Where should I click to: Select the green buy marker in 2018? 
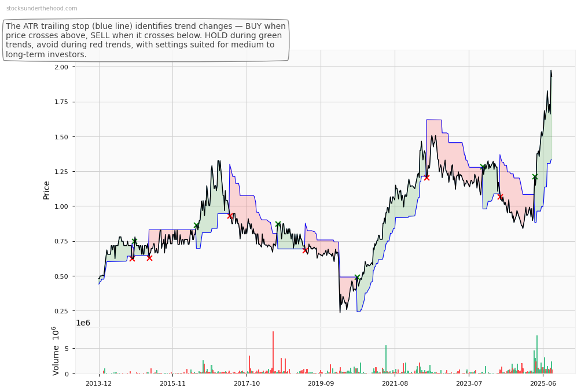278,224
